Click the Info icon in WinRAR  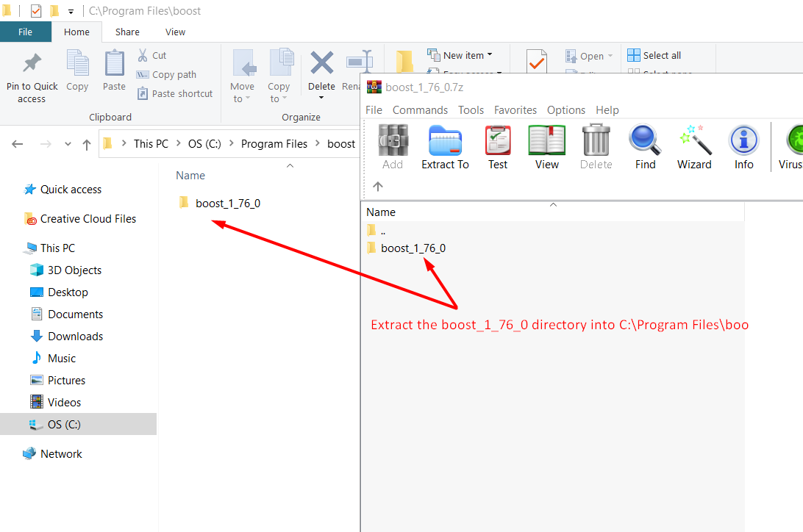[x=743, y=140]
